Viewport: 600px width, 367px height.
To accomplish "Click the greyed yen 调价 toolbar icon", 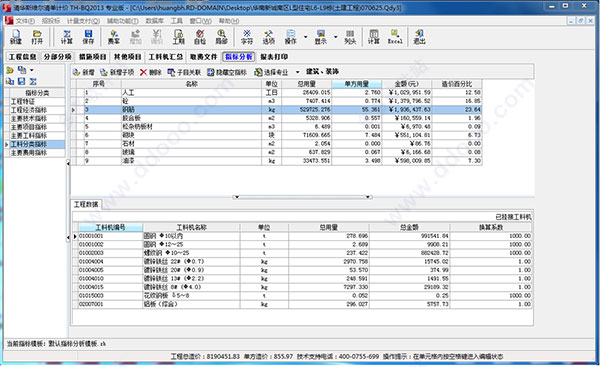I will [x=157, y=37].
